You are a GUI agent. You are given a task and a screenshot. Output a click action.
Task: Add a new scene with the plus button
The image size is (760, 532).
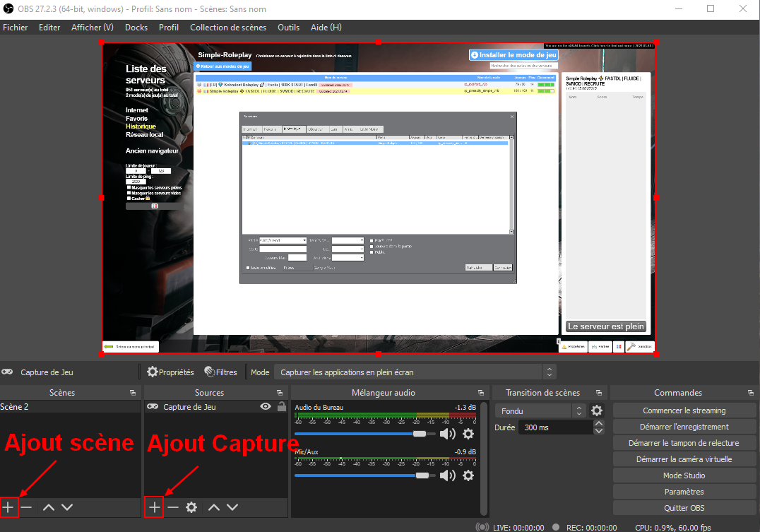coord(8,507)
